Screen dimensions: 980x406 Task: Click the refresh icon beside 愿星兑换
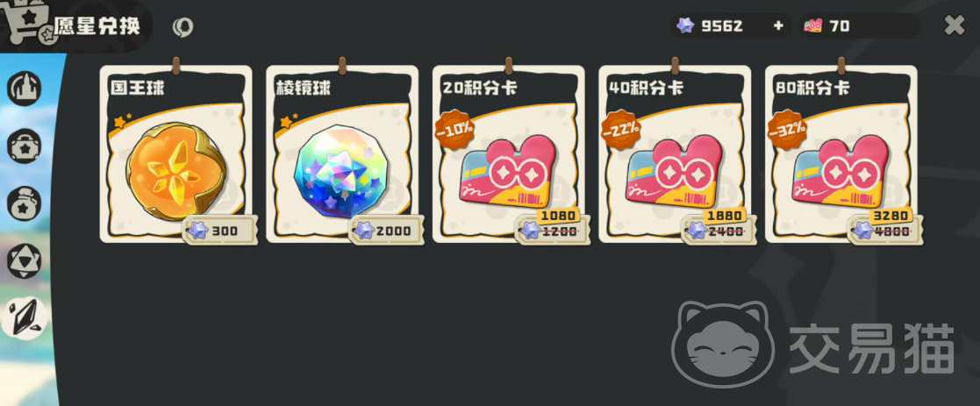[x=182, y=27]
